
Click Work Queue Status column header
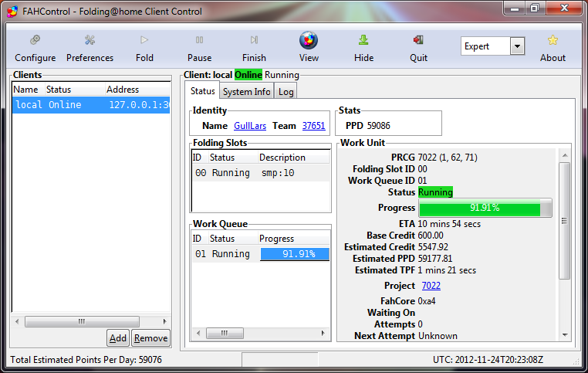[232, 239]
